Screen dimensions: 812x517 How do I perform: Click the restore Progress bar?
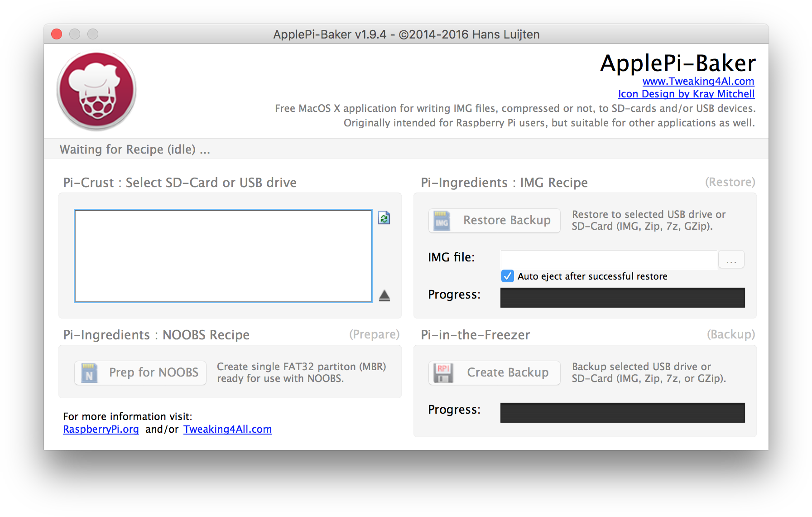point(622,298)
